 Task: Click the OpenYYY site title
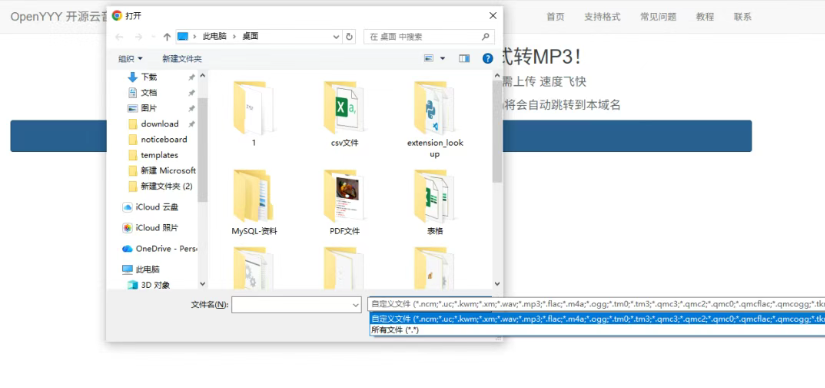point(57,16)
